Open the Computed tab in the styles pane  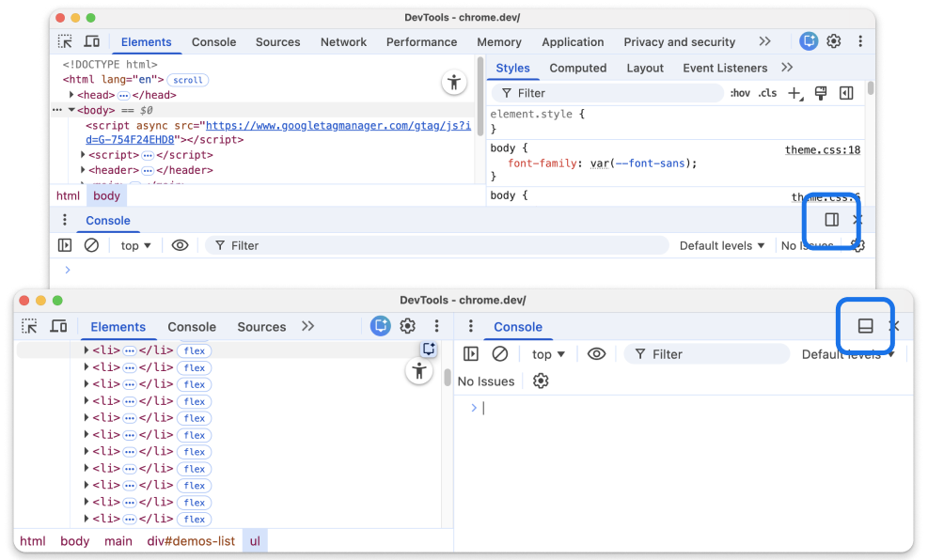(577, 68)
